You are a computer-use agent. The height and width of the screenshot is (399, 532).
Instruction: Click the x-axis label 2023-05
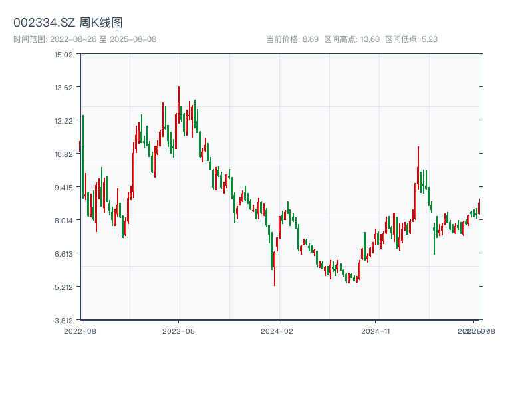(x=178, y=331)
